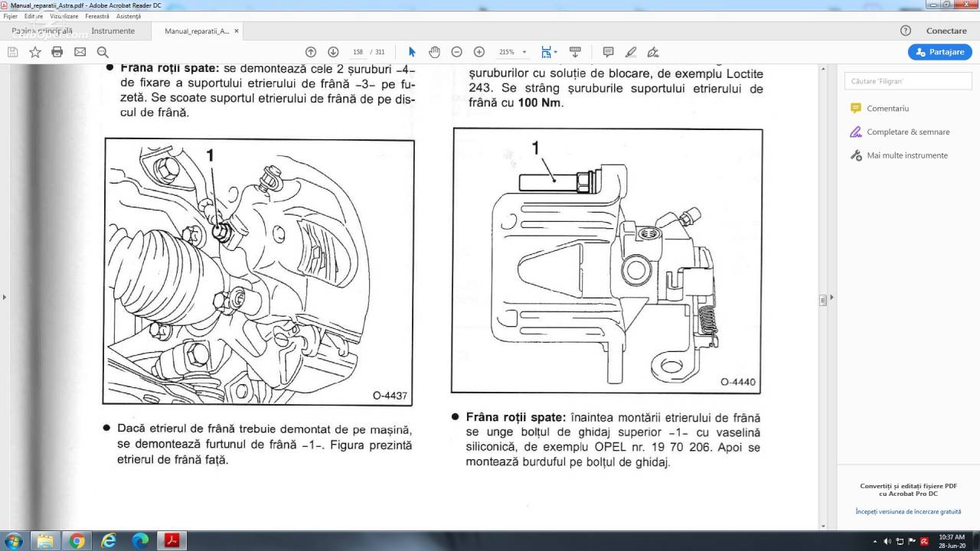Click vertical scrollbar up arrow
The image size is (980, 551).
823,68
